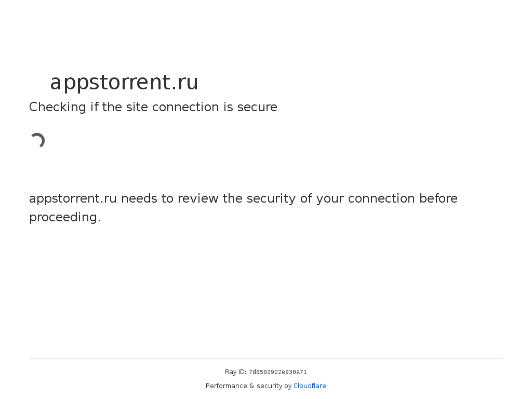532x399 pixels.
Task: Click the word connection in the paragraph
Action: [x=381, y=198]
